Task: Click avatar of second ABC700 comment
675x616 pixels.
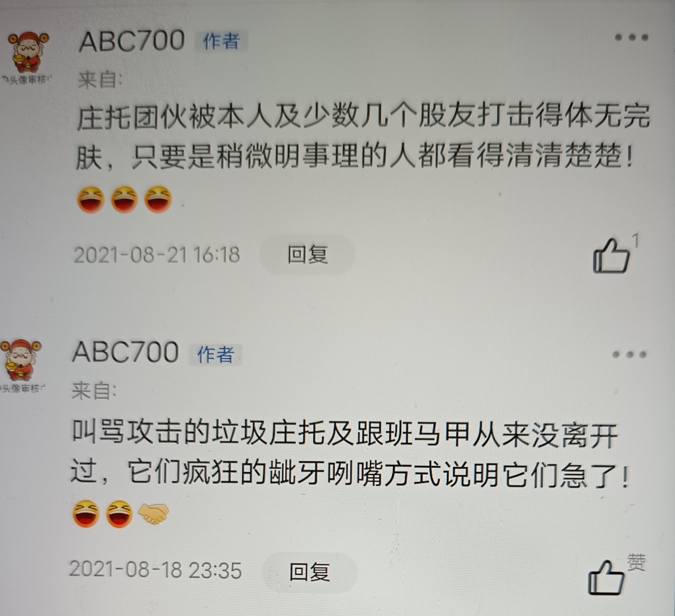Action: coord(21,366)
